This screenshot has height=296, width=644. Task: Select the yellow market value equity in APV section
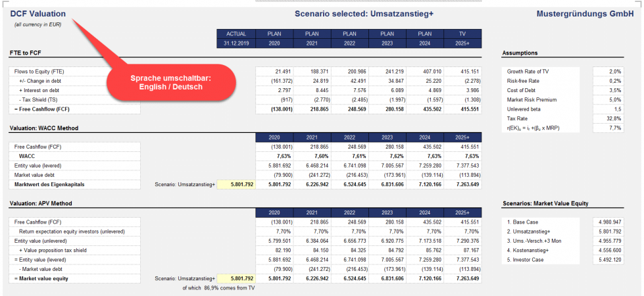click(235, 278)
